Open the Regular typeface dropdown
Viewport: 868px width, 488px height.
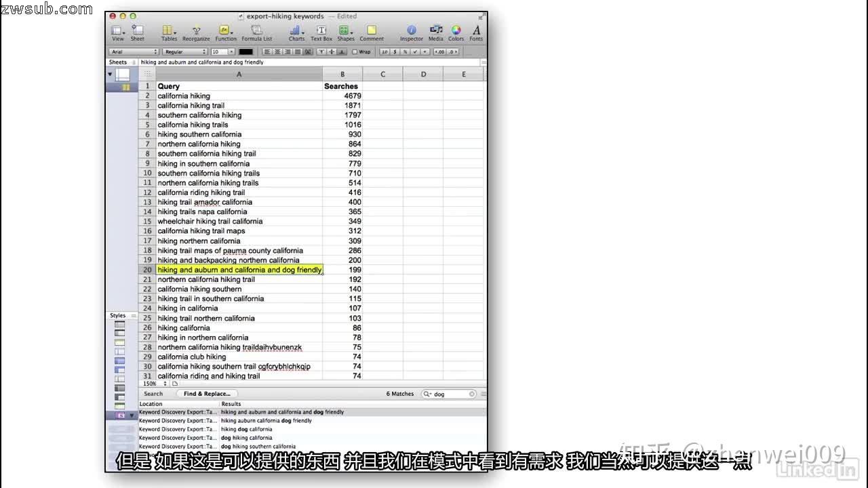(185, 52)
